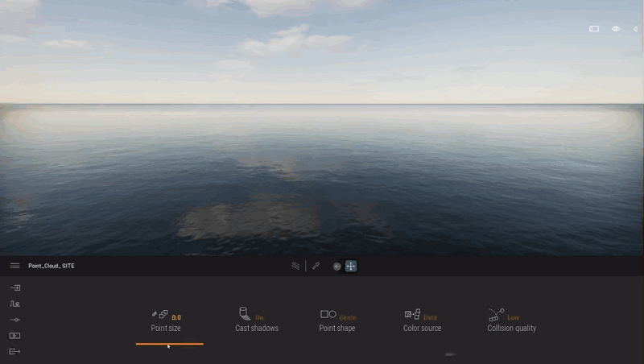Image resolution: width=644 pixels, height=364 pixels.
Task: Toggle the eye view-mode icon top right
Action: tap(616, 29)
